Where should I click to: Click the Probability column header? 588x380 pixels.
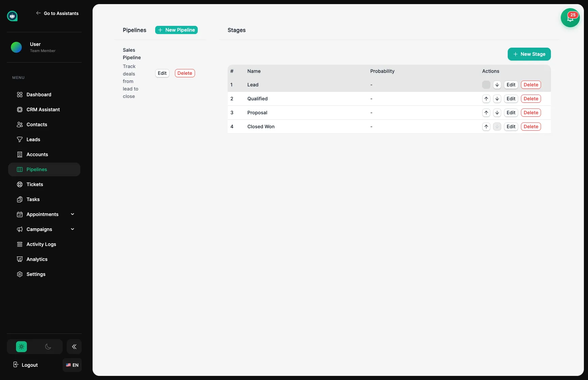[382, 71]
